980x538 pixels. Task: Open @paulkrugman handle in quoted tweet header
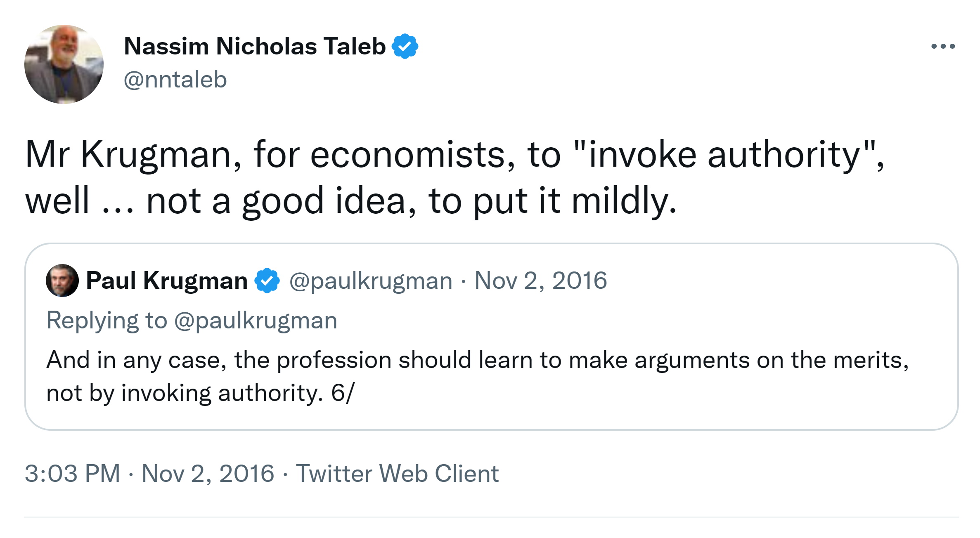click(x=371, y=281)
